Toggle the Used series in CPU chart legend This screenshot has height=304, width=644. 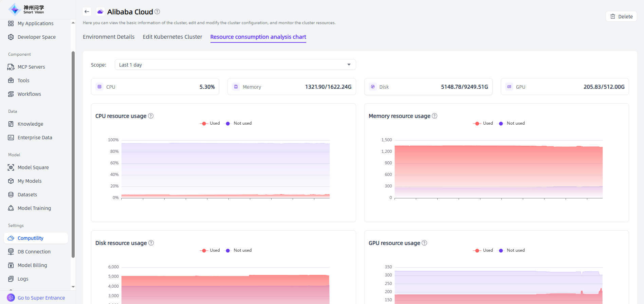[210, 123]
